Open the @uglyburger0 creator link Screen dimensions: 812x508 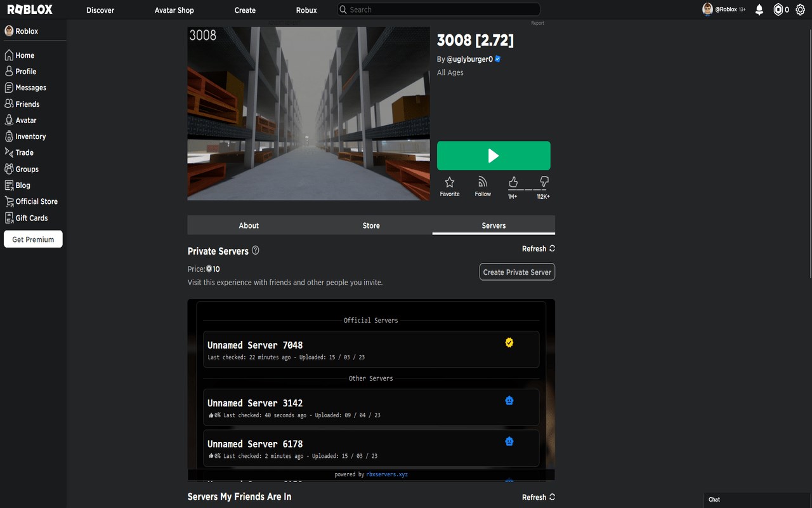(469, 59)
